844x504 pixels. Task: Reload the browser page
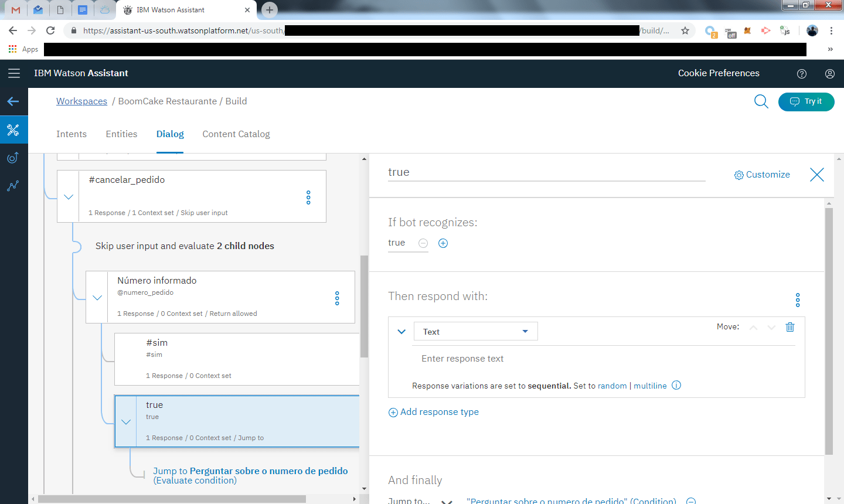[50, 30]
